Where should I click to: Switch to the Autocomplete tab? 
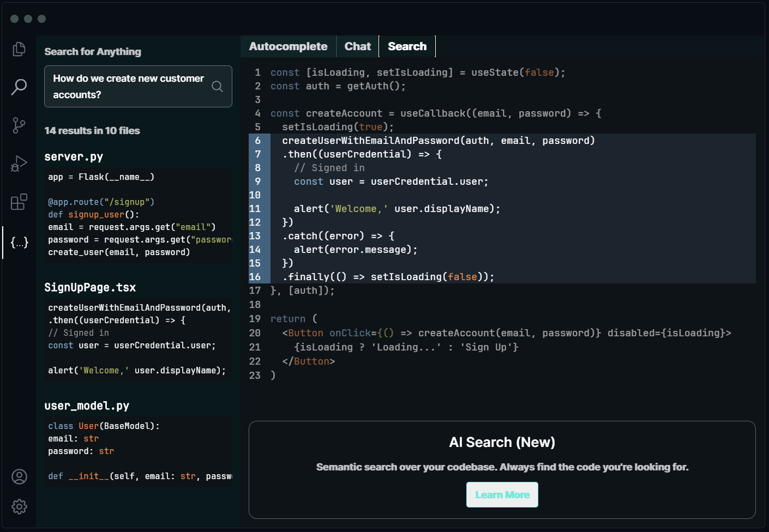point(288,46)
